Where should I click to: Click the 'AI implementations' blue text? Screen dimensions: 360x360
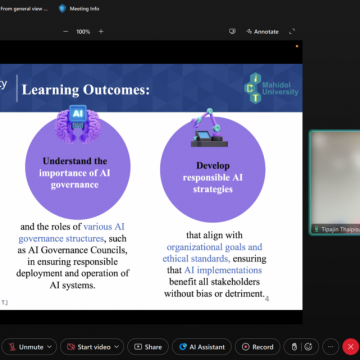pos(223,270)
